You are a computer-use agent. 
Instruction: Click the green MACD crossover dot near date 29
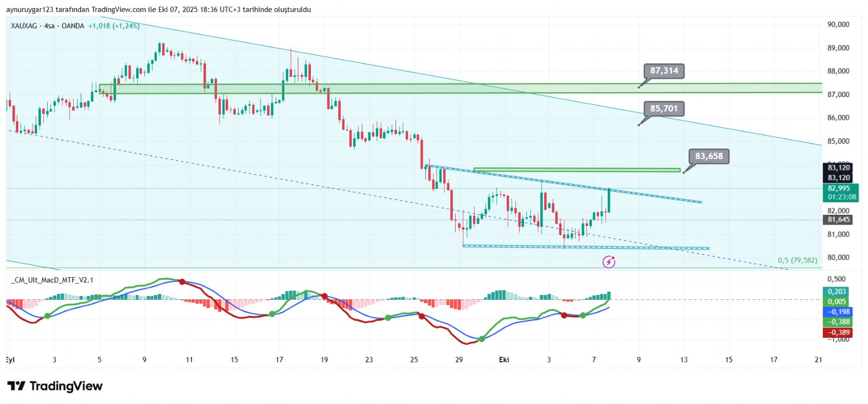pyautogui.click(x=482, y=339)
